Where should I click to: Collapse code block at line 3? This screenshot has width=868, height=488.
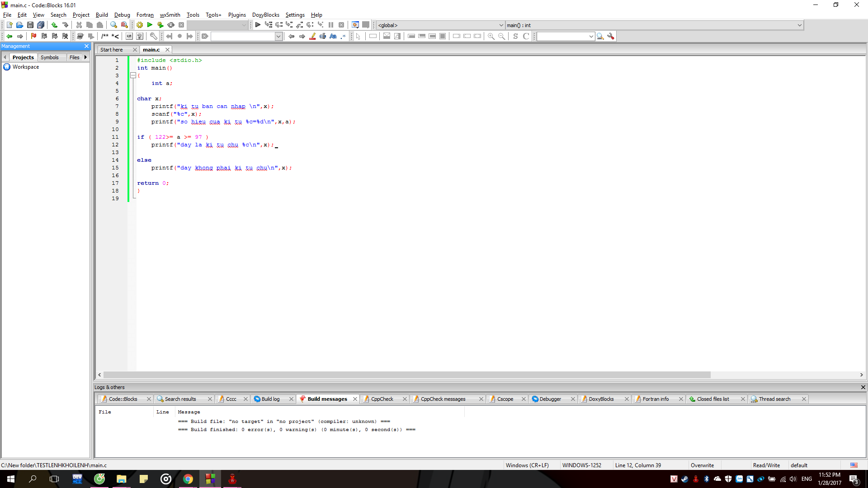133,75
